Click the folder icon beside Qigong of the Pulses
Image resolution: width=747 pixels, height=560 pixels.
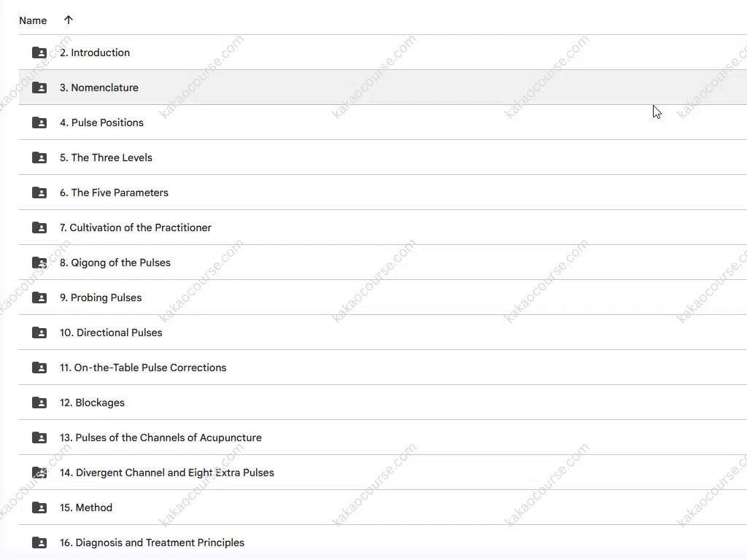(39, 262)
